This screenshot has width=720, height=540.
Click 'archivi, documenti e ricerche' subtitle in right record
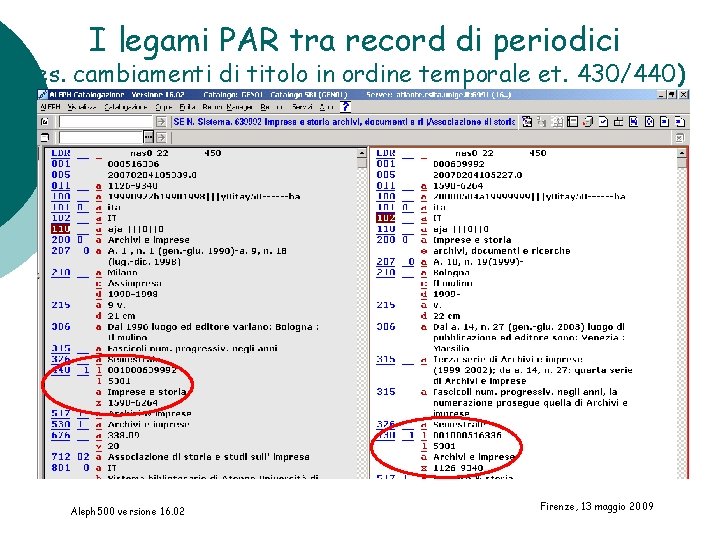(501, 251)
